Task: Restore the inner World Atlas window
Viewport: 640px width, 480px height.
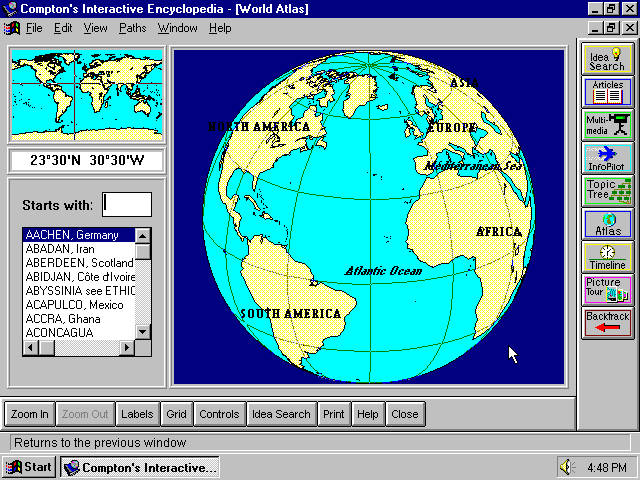Action: pos(611,28)
